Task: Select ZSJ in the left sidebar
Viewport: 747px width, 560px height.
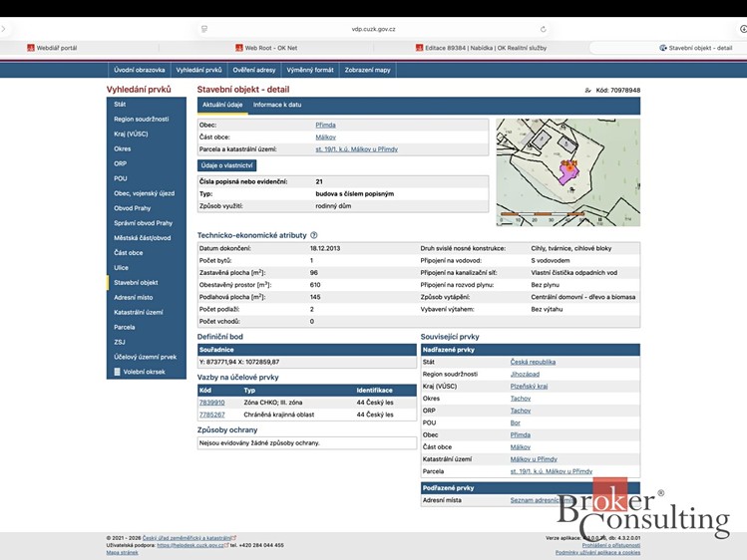Action: (x=147, y=342)
